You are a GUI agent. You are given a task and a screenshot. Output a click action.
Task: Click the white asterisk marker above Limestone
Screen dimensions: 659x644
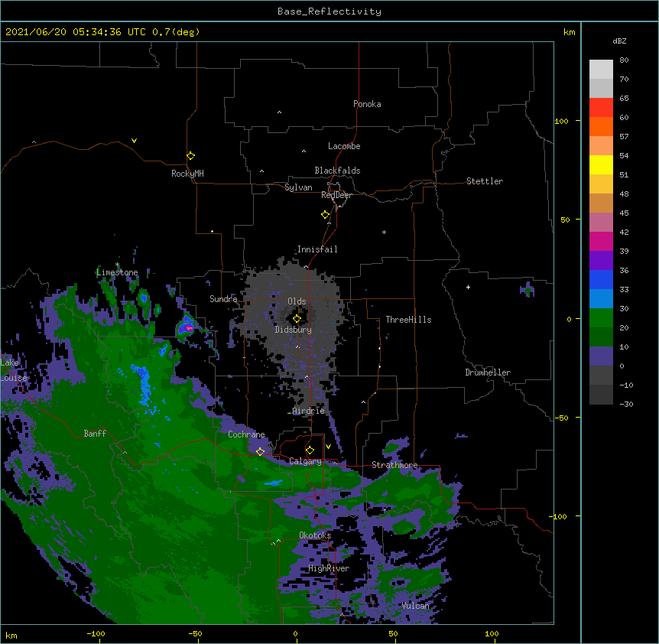(118, 265)
